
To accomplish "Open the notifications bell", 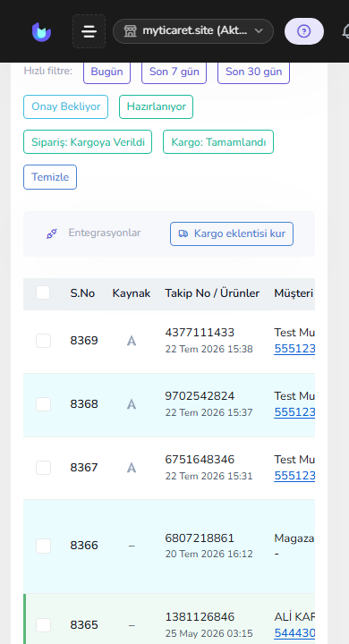I will point(345,31).
